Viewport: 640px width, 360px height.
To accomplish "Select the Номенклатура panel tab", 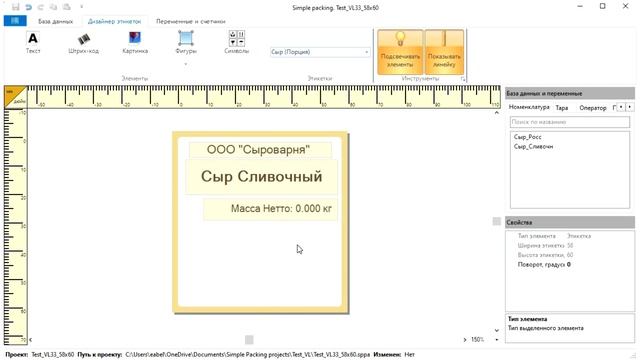I will (x=529, y=107).
